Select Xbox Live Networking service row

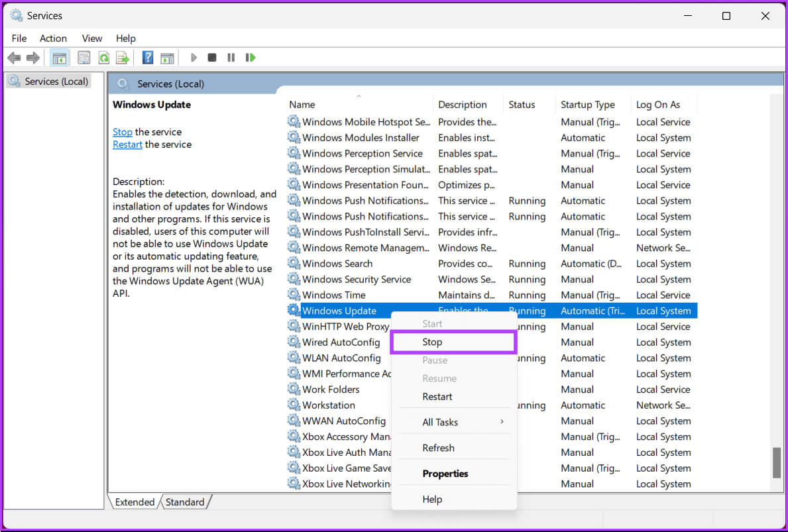point(346,484)
